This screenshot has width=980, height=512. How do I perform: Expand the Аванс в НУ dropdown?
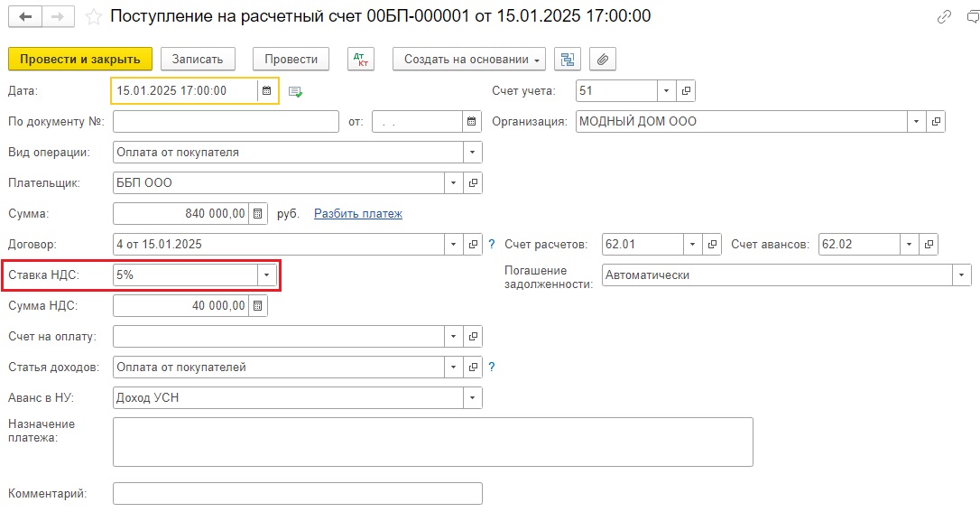click(x=473, y=398)
